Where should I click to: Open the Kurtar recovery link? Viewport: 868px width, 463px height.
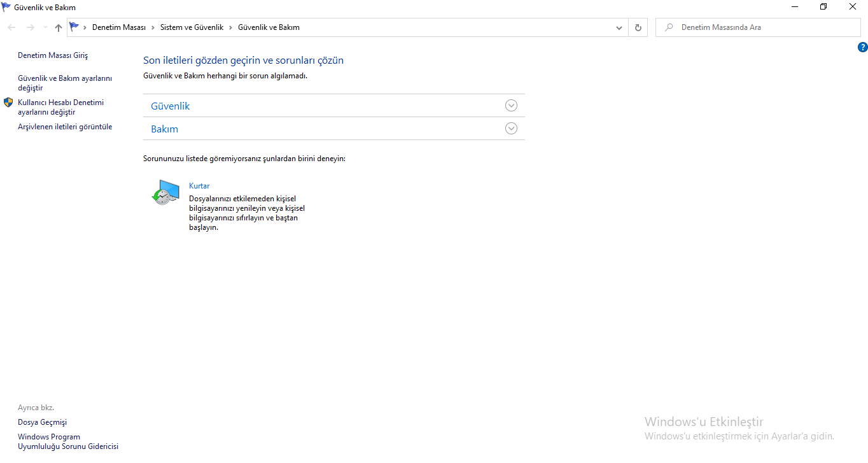(199, 186)
